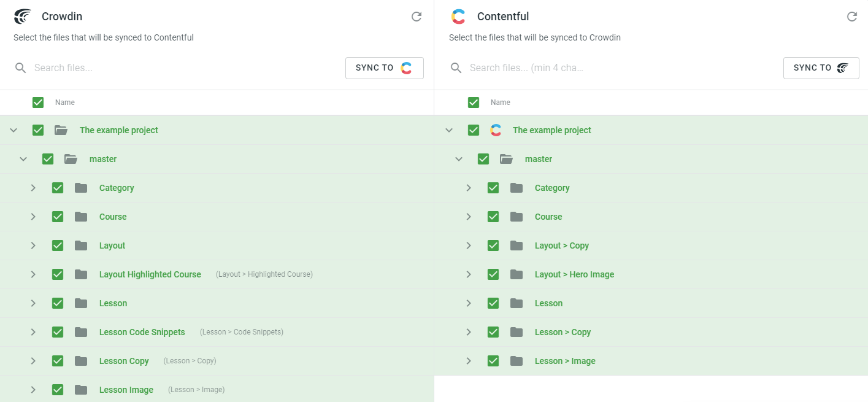Click the Lesson Code Snippets folder icon
868x402 pixels.
[x=81, y=332]
